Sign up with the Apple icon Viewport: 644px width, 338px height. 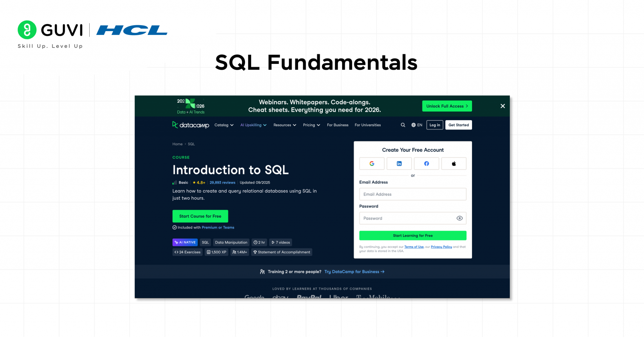[454, 163]
